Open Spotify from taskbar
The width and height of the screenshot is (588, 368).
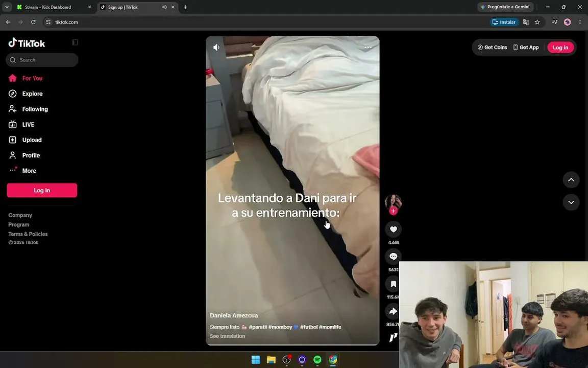[317, 360]
